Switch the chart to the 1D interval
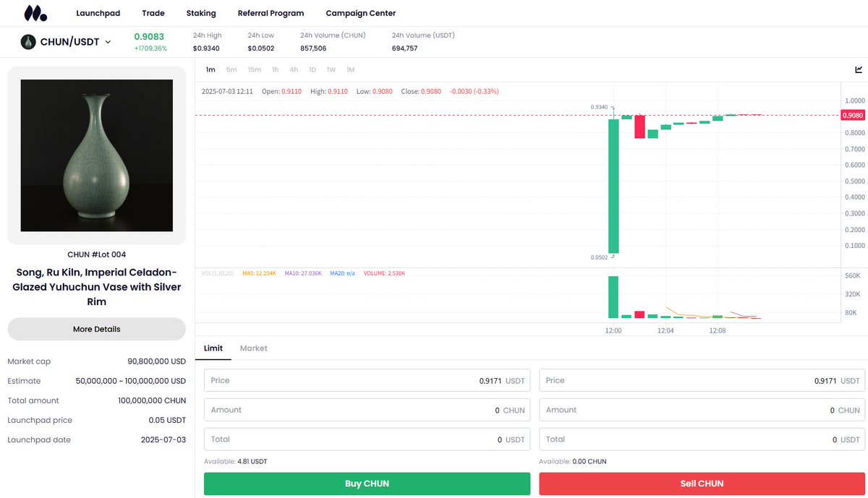The width and height of the screenshot is (868, 498). 312,69
